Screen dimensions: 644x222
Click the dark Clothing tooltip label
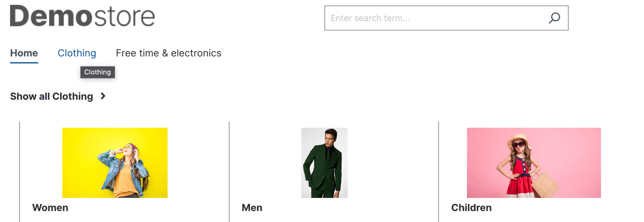tap(98, 72)
